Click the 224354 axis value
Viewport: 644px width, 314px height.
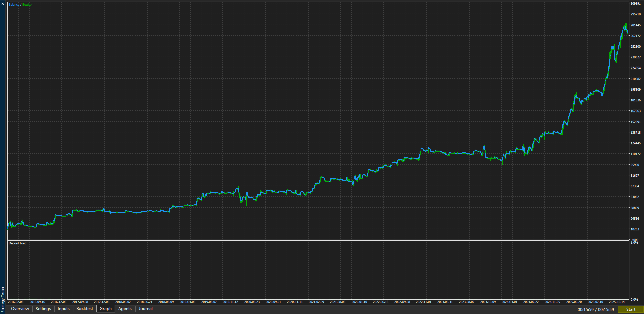(x=636, y=68)
